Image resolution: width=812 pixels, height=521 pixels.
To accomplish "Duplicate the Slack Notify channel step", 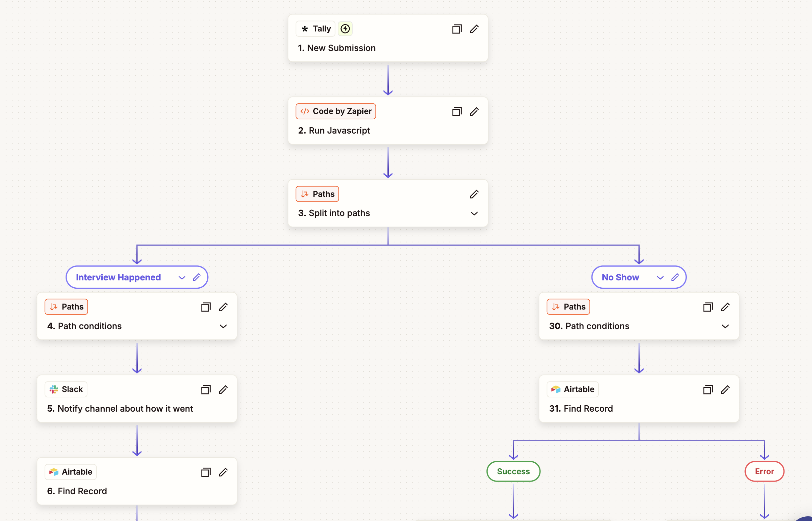I will coord(206,390).
